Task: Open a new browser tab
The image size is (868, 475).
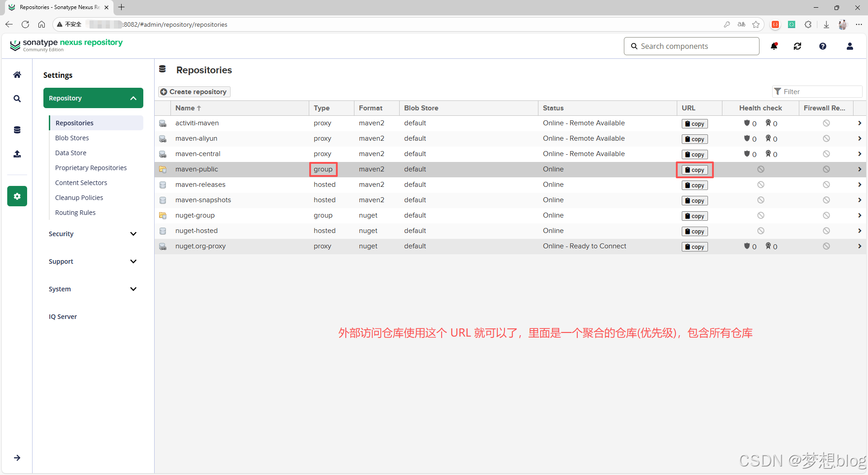Action: coord(121,7)
